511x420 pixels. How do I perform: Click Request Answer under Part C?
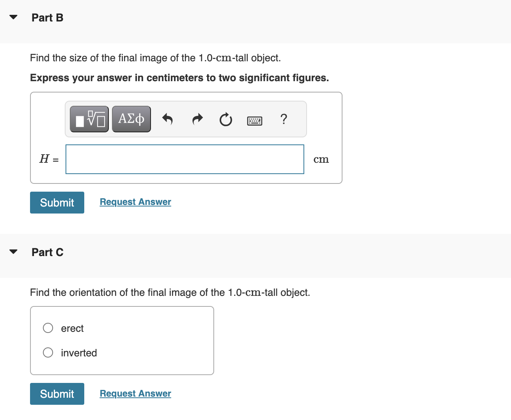tap(135, 393)
